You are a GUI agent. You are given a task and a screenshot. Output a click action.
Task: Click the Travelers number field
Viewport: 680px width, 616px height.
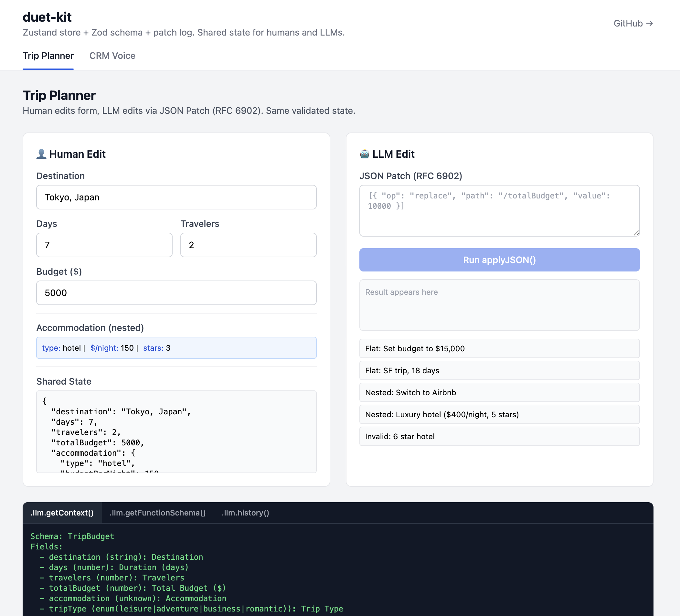[x=248, y=245]
